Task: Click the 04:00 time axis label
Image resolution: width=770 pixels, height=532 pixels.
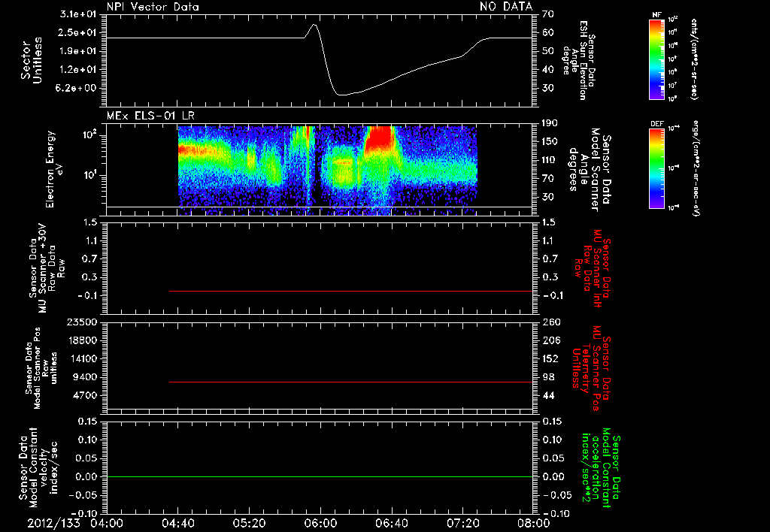Action: coord(107,523)
